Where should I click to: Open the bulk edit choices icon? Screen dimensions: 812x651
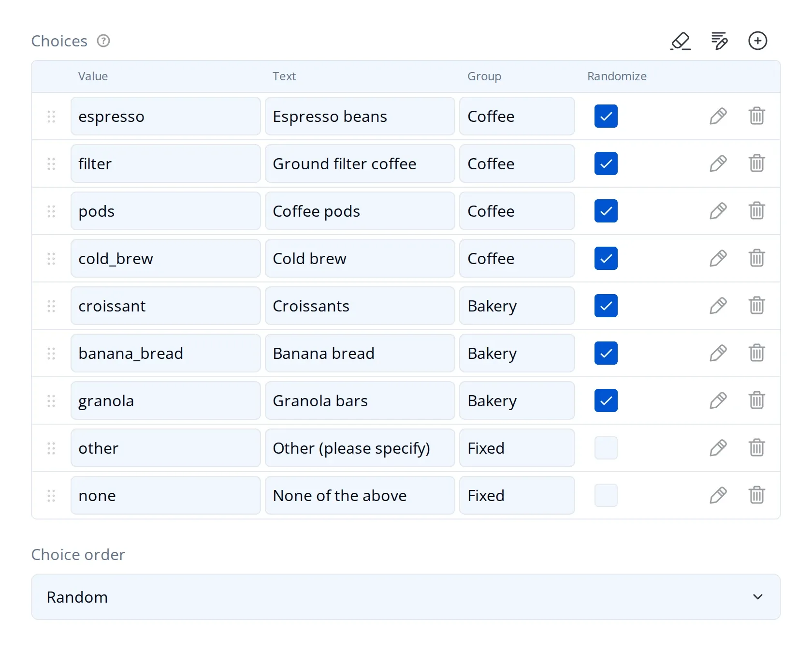tap(719, 41)
